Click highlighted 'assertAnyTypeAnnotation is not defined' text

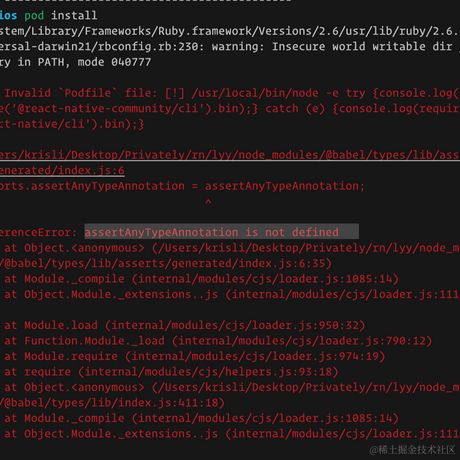pyautogui.click(x=211, y=232)
